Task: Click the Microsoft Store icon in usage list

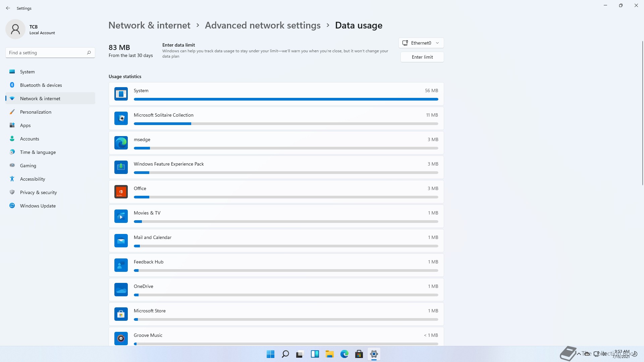Action: [x=121, y=314]
